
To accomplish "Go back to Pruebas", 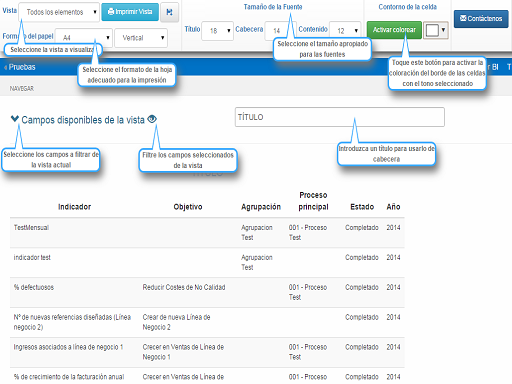I will [x=20, y=67].
